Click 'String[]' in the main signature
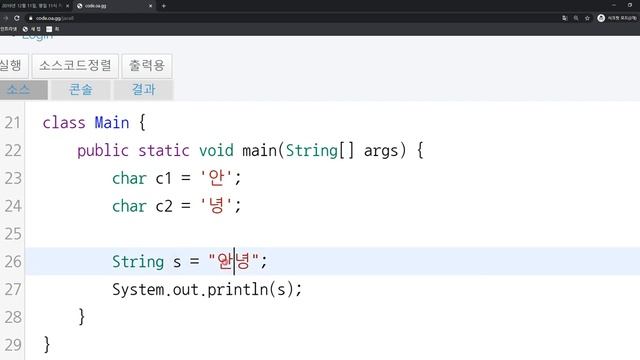The image size is (640, 360). pos(320,151)
